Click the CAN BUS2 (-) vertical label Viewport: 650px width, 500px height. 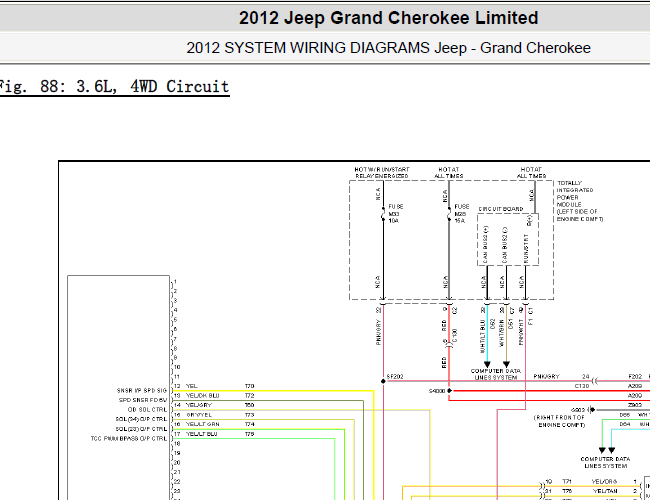pyautogui.click(x=504, y=245)
